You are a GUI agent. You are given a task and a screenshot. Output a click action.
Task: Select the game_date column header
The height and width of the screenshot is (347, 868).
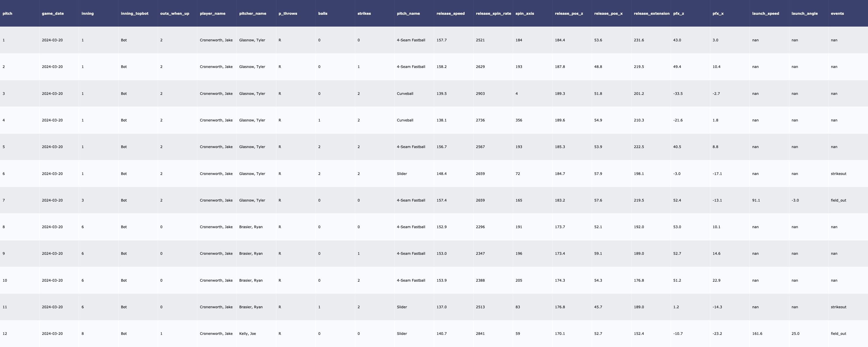coord(53,14)
